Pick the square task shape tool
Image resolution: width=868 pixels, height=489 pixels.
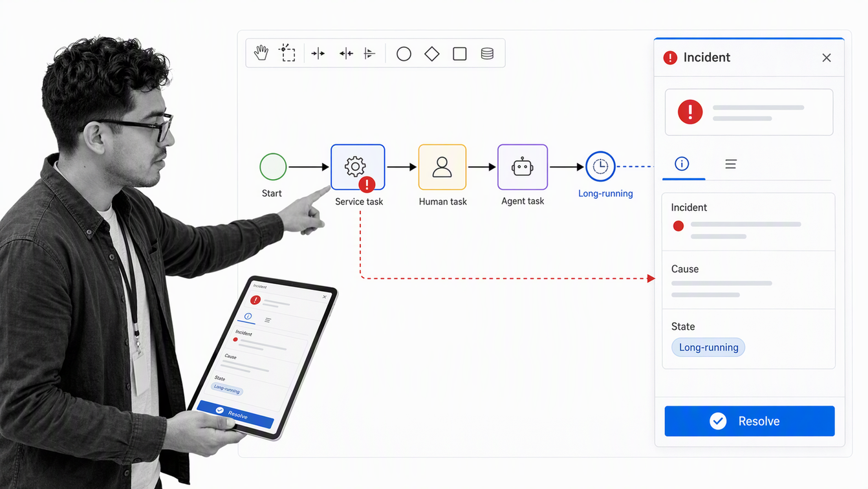(460, 54)
